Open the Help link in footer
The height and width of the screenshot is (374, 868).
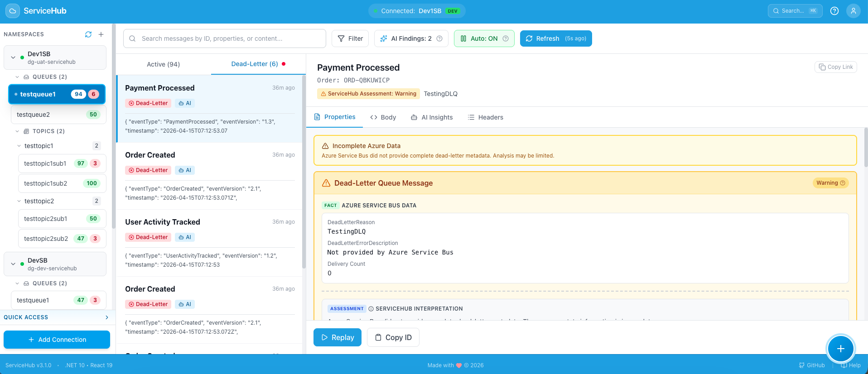[851, 365]
